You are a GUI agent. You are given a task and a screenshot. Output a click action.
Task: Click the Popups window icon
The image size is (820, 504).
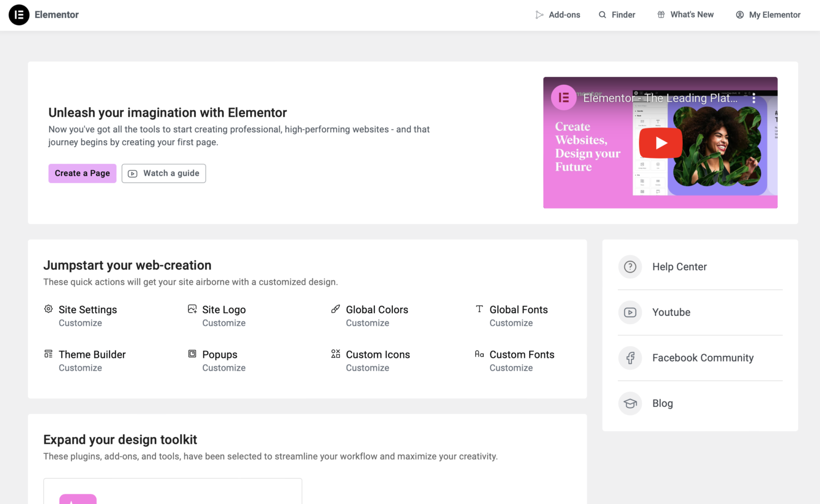coord(192,354)
